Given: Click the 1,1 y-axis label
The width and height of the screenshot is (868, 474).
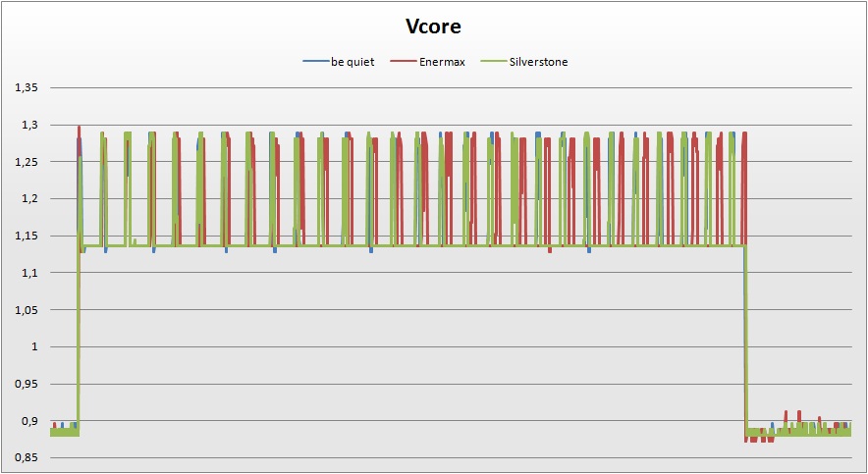Looking at the screenshot, I should tap(29, 273).
